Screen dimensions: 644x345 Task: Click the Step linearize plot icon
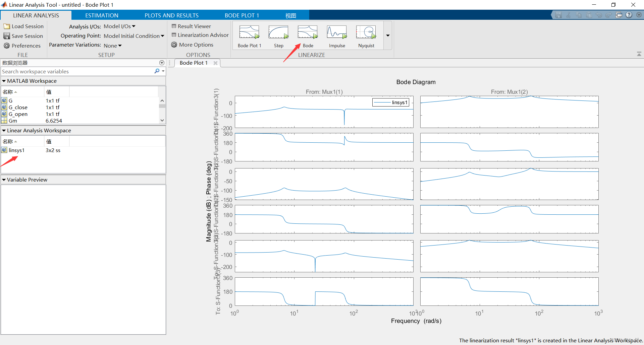tap(278, 32)
